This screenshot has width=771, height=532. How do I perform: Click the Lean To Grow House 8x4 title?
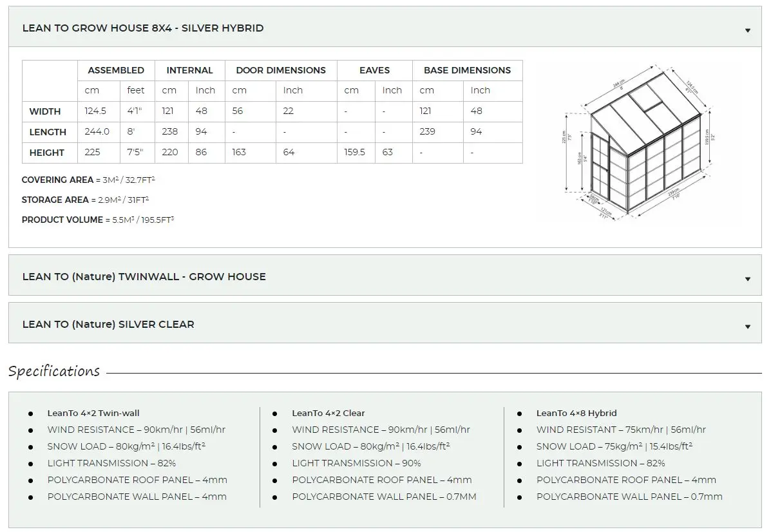[143, 28]
